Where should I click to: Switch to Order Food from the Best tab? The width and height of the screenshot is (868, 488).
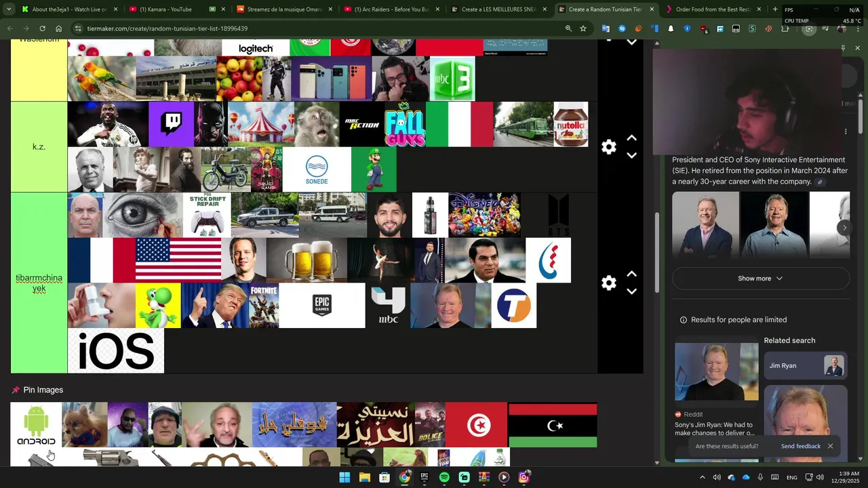point(712,9)
